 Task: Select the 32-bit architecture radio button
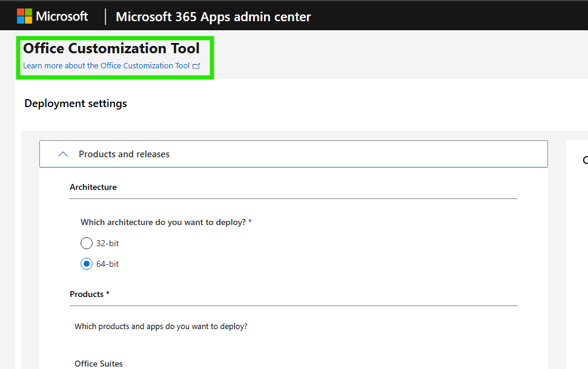pos(86,243)
